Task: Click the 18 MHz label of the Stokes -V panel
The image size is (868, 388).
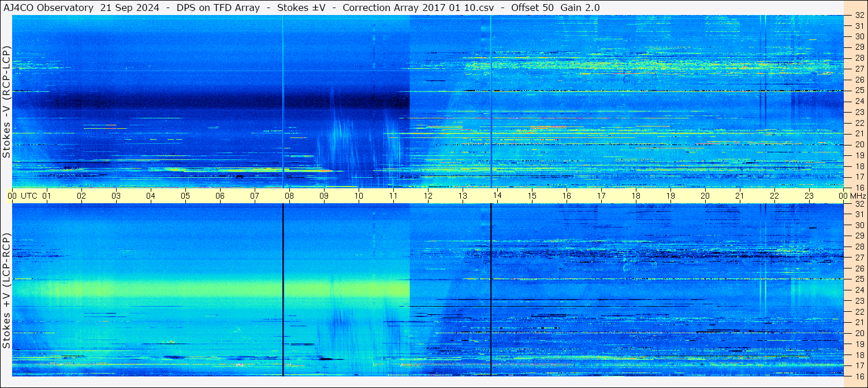Action: coord(859,166)
